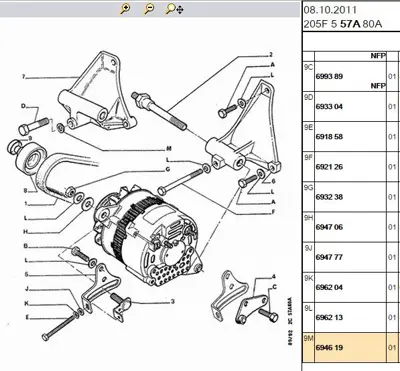This screenshot has width=400, height=371.
Task: Select part number 6933 04
Action: pyautogui.click(x=329, y=107)
